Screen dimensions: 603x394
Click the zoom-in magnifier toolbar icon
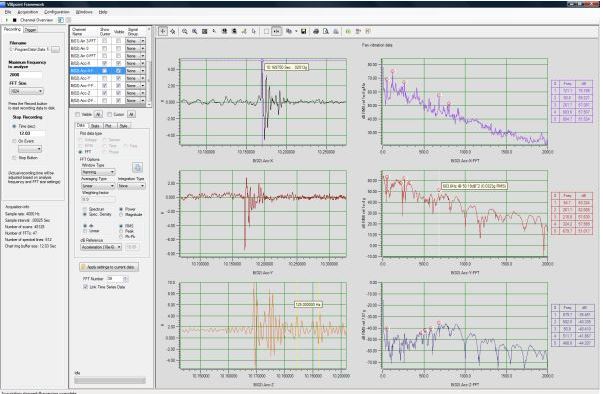pyautogui.click(x=185, y=32)
